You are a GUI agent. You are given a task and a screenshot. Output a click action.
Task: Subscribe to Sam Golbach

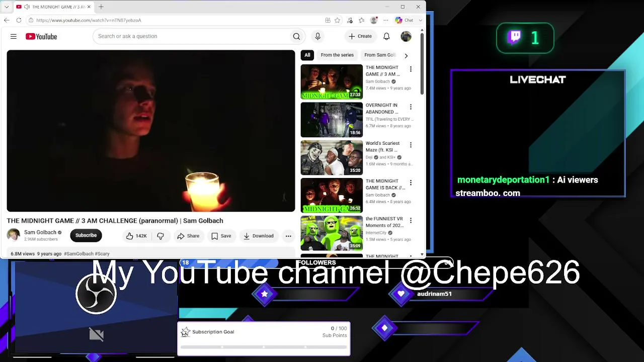pyautogui.click(x=86, y=235)
